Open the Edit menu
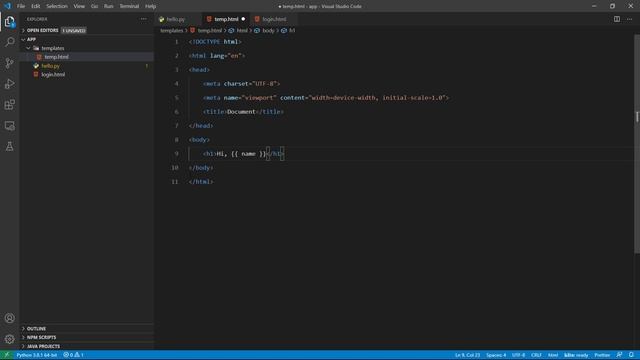Image resolution: width=640 pixels, height=360 pixels. pos(36,6)
